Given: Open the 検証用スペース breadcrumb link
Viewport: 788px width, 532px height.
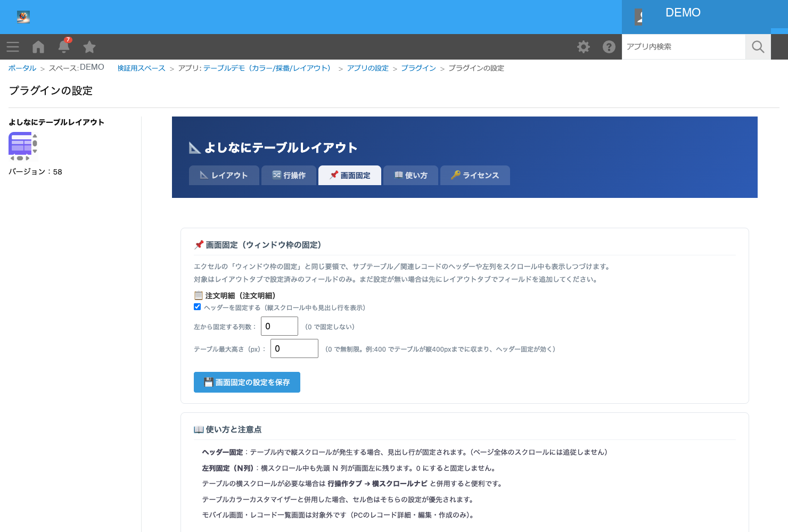Looking at the screenshot, I should [x=142, y=68].
